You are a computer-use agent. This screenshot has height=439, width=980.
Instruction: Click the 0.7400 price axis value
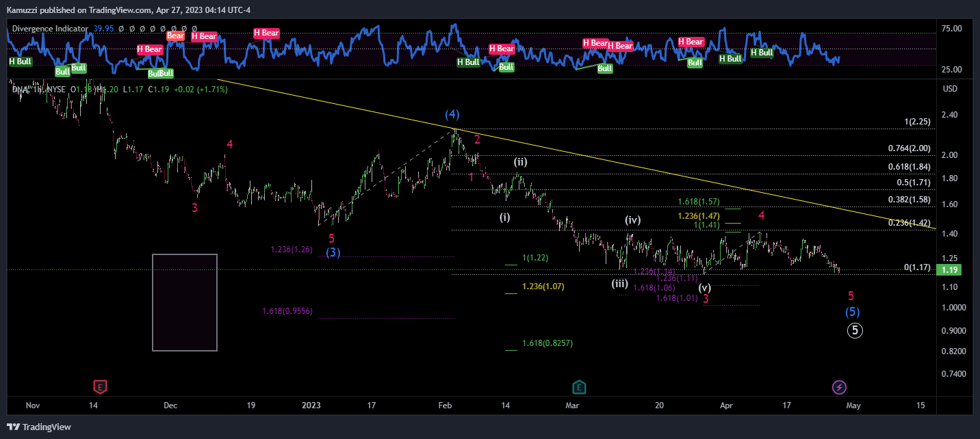coord(953,374)
